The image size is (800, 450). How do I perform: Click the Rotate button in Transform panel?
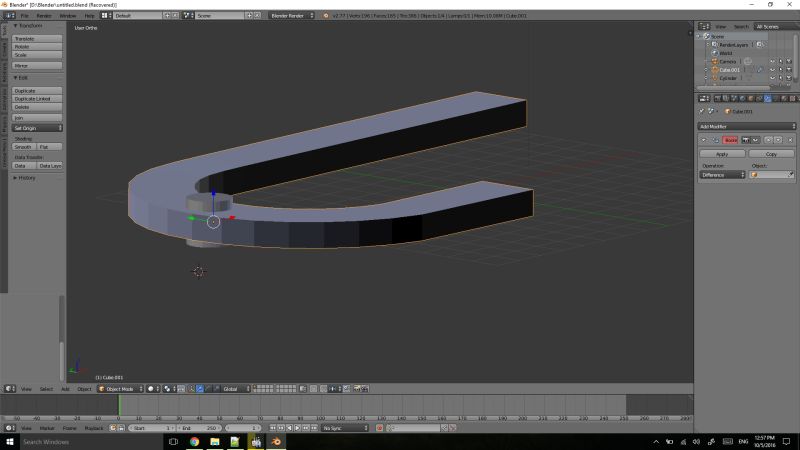(x=37, y=47)
